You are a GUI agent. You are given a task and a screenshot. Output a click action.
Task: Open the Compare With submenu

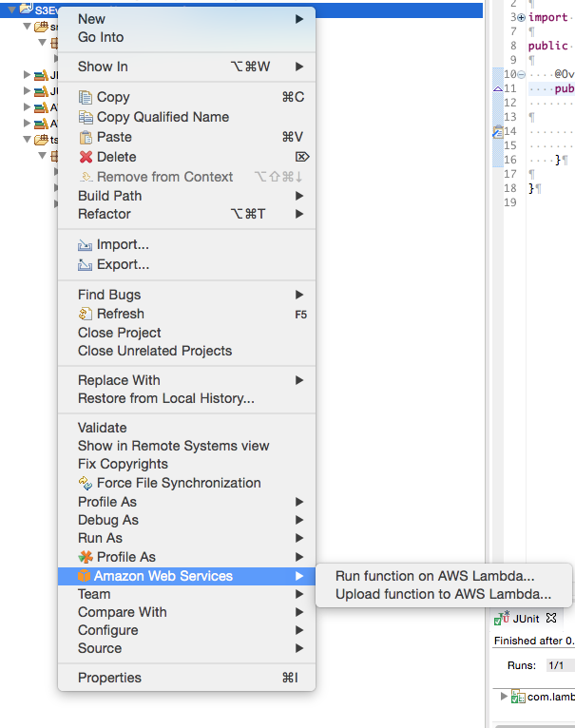[186, 612]
